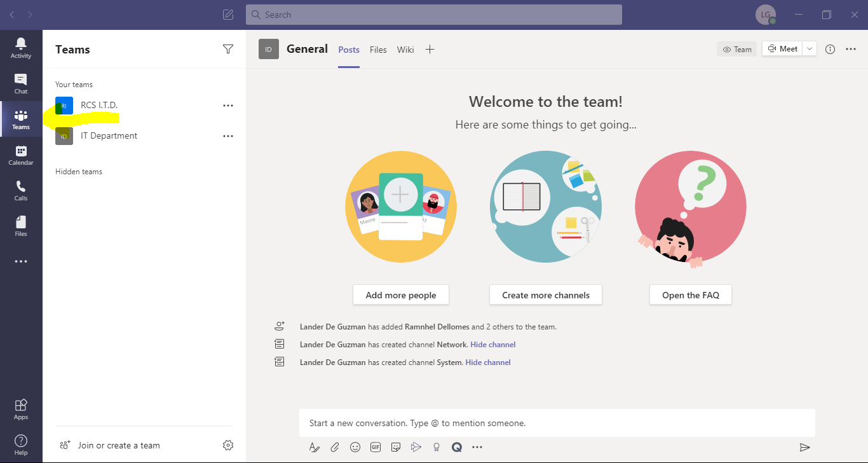868x463 pixels.
Task: Go back with the back arrow
Action: click(12, 15)
